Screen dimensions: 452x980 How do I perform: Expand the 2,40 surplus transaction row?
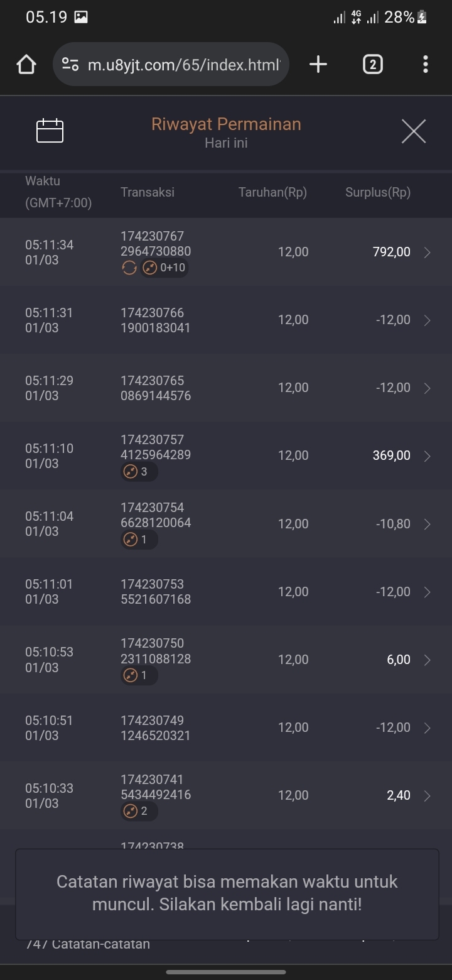(x=428, y=796)
